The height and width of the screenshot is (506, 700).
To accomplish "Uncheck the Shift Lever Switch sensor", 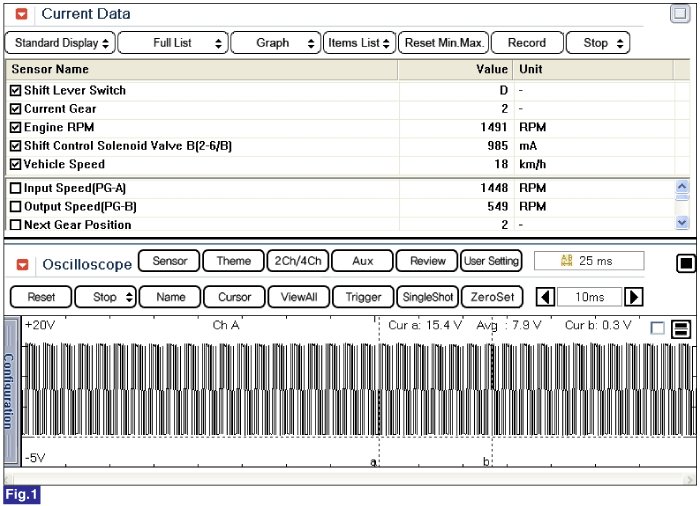I will (15, 90).
